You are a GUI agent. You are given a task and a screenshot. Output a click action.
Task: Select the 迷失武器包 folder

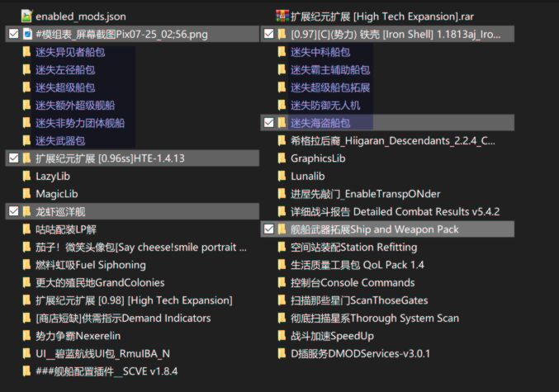(x=60, y=141)
